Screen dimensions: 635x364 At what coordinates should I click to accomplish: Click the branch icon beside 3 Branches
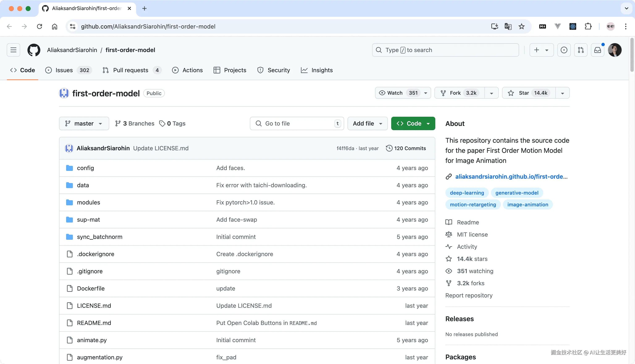coord(118,123)
